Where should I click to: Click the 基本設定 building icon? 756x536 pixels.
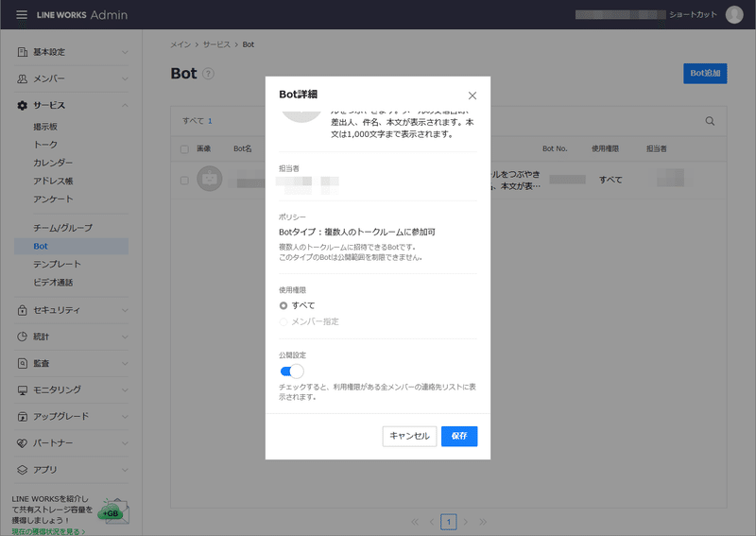[x=22, y=52]
